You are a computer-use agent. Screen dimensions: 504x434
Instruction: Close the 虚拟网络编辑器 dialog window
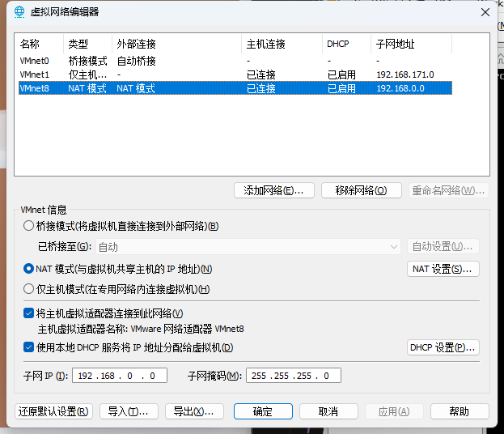click(485, 12)
